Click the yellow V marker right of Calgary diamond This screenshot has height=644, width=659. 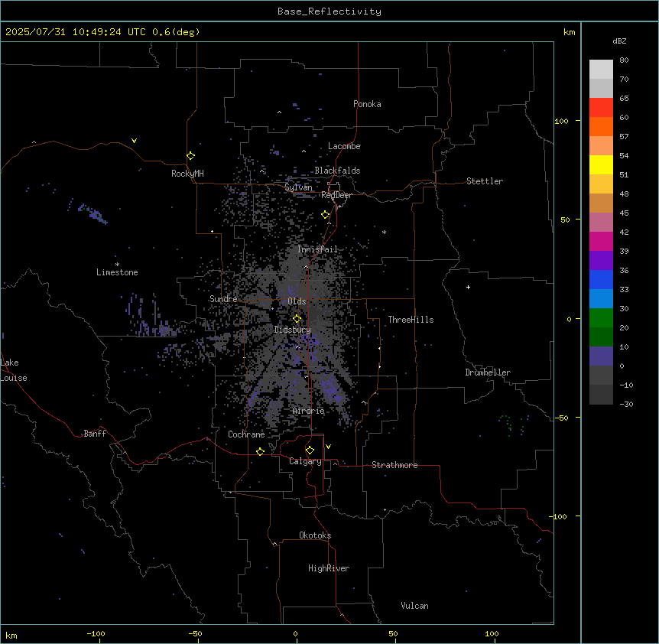coord(328,447)
